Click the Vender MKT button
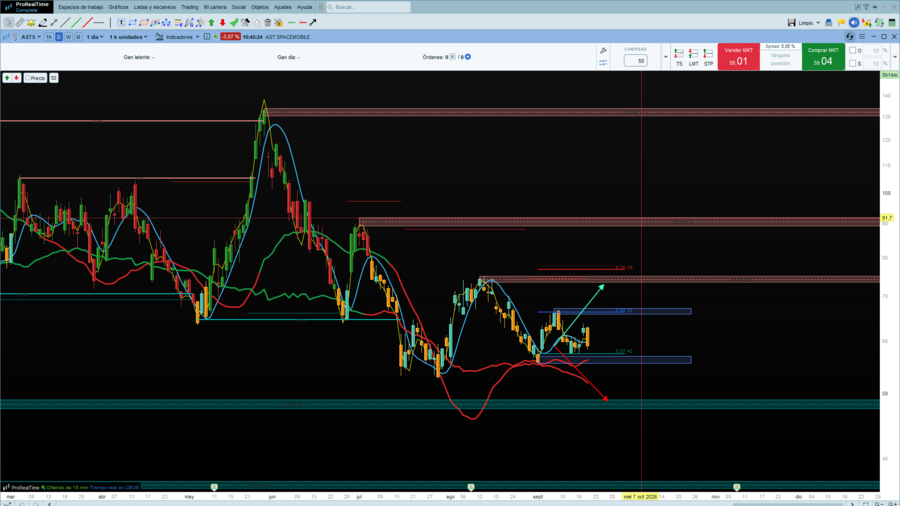This screenshot has width=900, height=506. pos(738,57)
